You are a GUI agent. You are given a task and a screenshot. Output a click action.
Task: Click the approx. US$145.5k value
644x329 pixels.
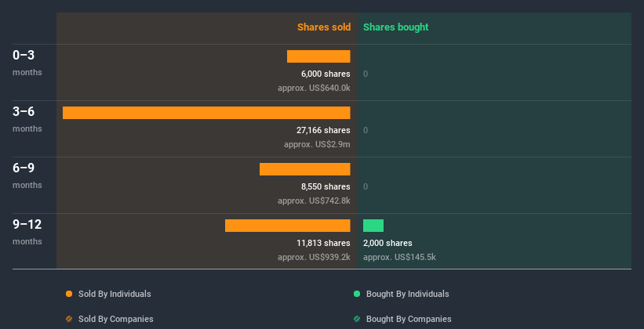pos(399,257)
